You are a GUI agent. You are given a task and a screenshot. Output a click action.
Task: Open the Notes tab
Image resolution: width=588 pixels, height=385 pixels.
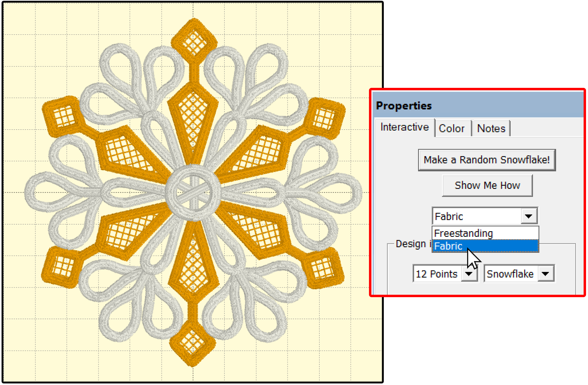[491, 128]
